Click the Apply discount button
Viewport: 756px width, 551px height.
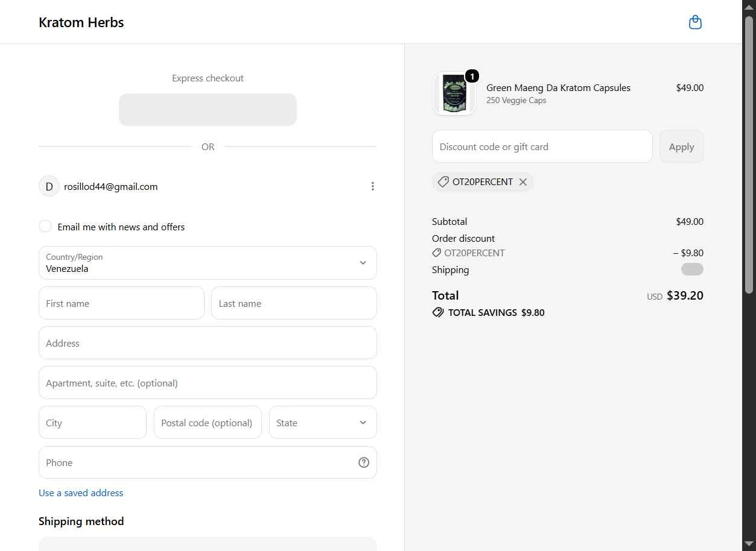[681, 146]
